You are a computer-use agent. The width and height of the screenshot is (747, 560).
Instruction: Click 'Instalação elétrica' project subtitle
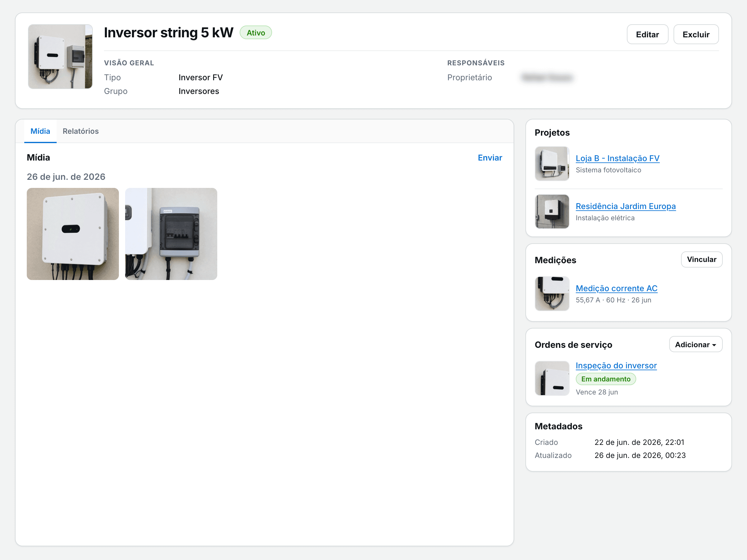(x=605, y=218)
